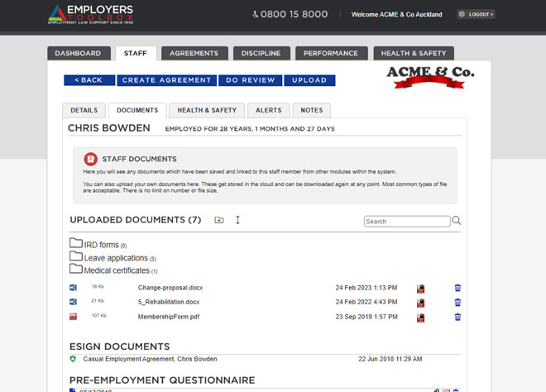
Task: Delete the Change-proposal.docx file
Action: 457,289
